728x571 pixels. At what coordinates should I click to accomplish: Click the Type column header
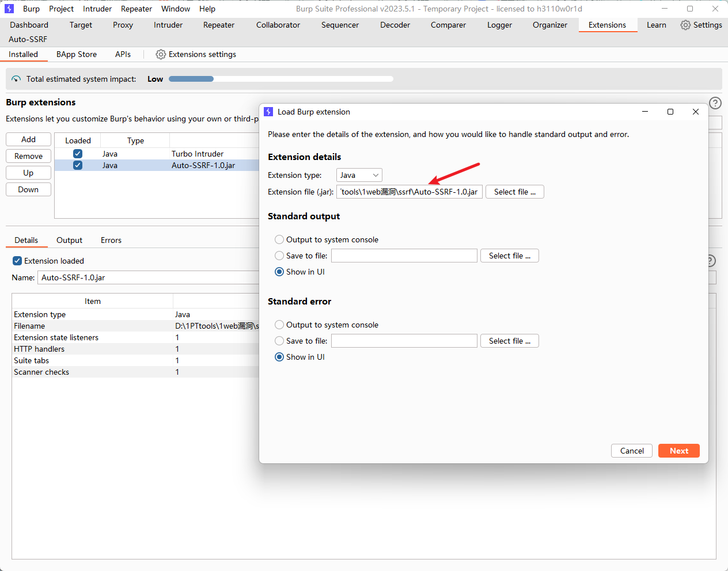(135, 140)
